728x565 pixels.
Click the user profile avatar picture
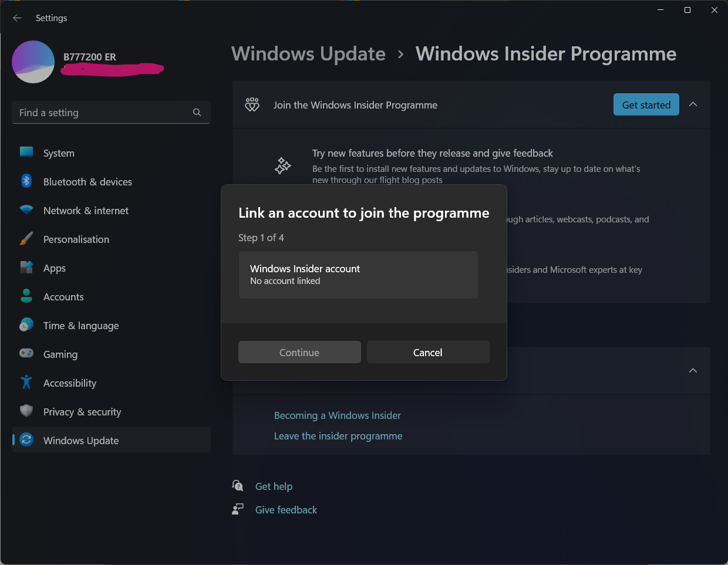pos(33,62)
